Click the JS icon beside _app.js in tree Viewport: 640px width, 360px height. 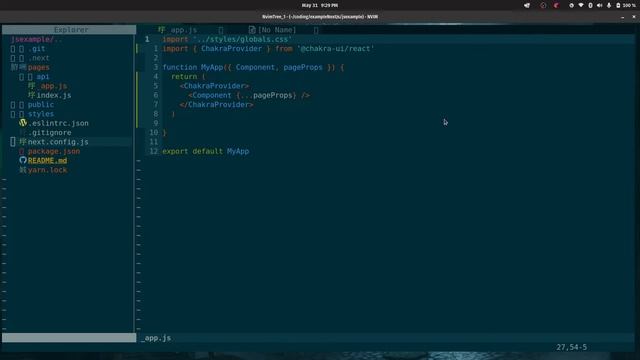pos(31,86)
